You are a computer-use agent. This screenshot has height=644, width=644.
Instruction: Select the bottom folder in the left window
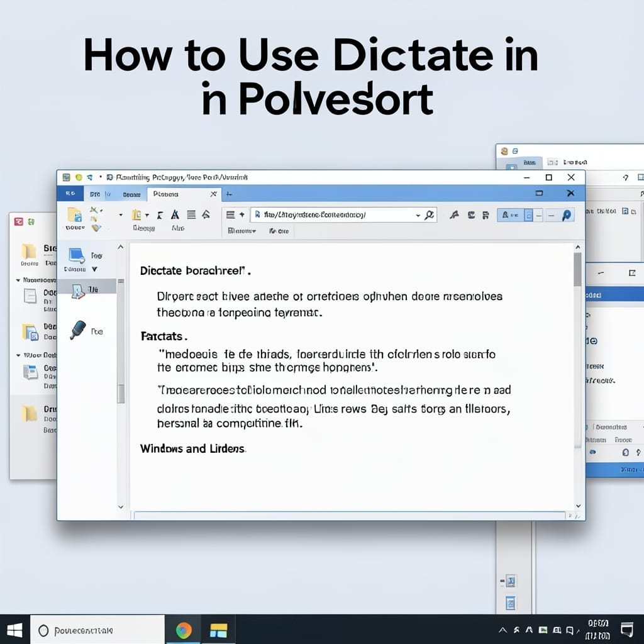point(30,414)
